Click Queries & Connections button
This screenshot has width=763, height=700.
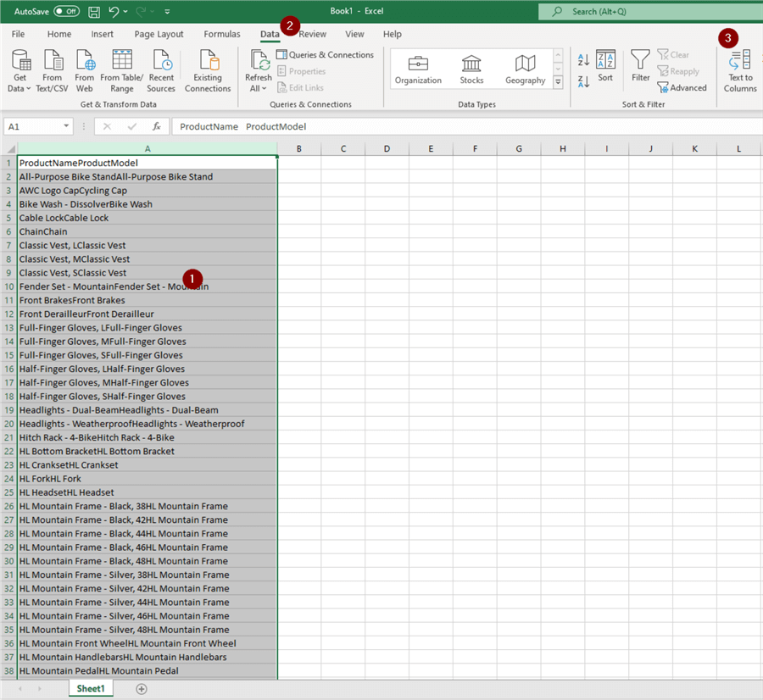pyautogui.click(x=325, y=55)
